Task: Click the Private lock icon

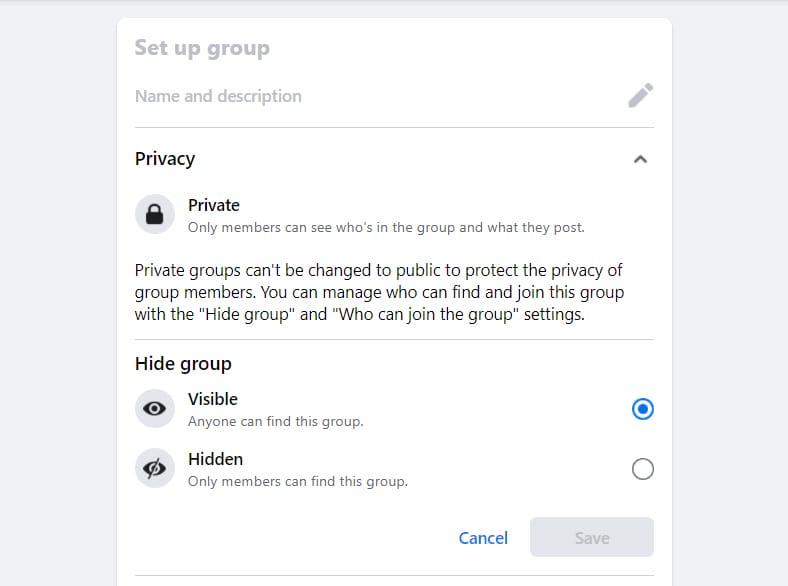Action: (155, 215)
